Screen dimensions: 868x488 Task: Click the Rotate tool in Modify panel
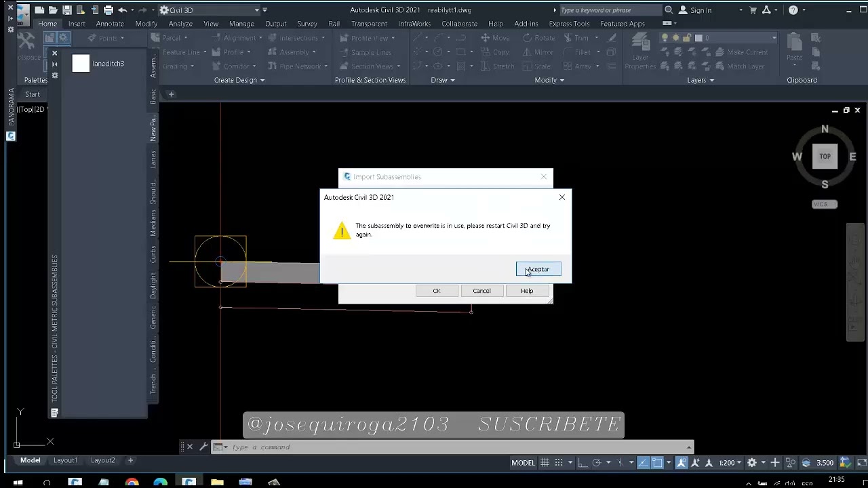coord(539,38)
